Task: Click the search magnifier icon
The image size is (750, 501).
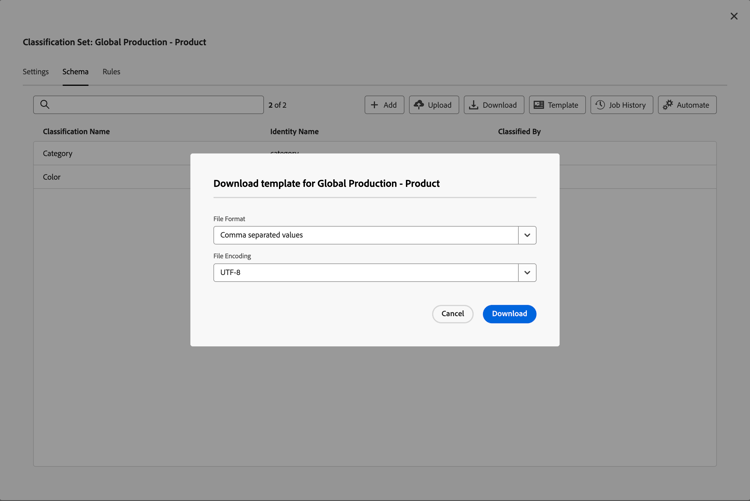Action: [x=45, y=105]
